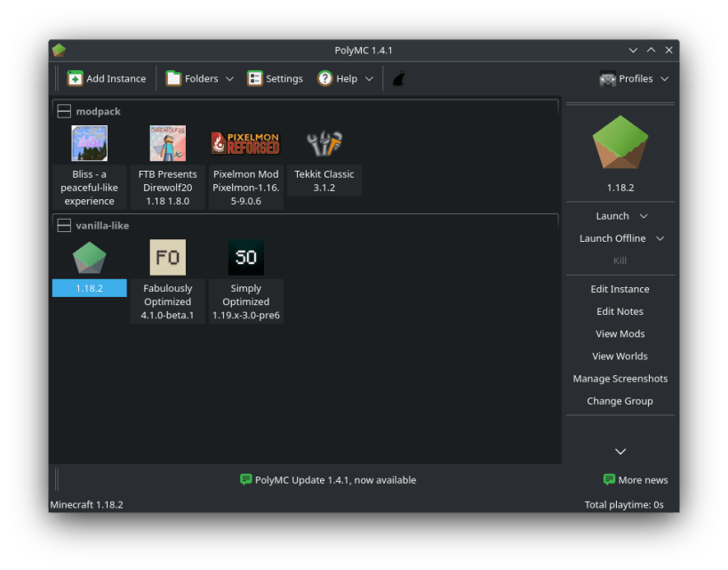Select the Simply Optimized SO icon
728x570 pixels.
coord(245,257)
